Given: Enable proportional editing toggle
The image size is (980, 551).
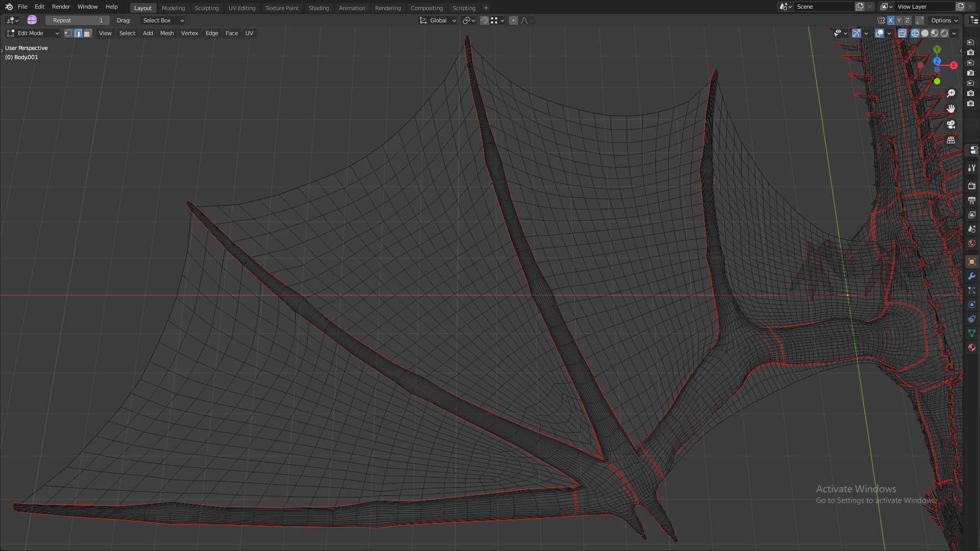Looking at the screenshot, I should point(513,20).
